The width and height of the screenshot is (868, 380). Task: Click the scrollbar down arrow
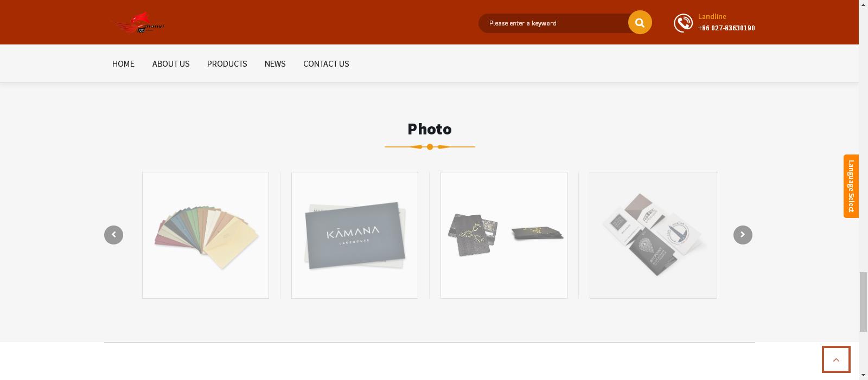coord(863,375)
